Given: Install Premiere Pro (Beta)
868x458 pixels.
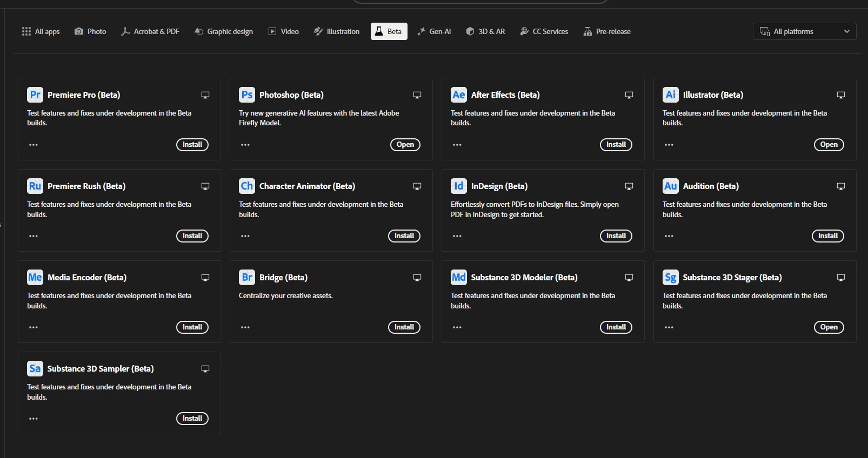Looking at the screenshot, I should 192,145.
